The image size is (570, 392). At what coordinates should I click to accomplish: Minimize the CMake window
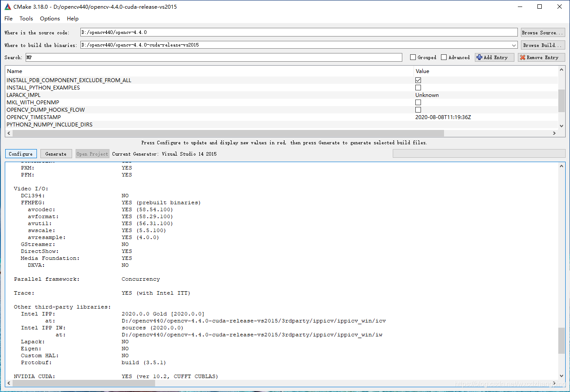pos(520,7)
